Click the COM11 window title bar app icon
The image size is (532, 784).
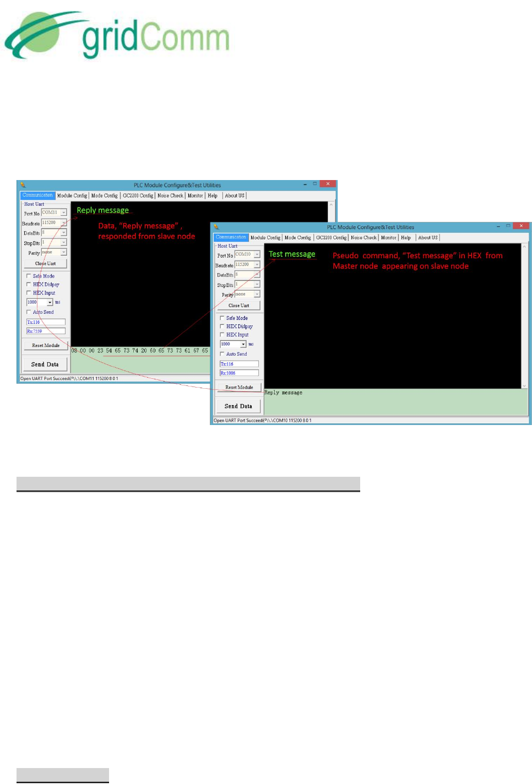(23, 185)
